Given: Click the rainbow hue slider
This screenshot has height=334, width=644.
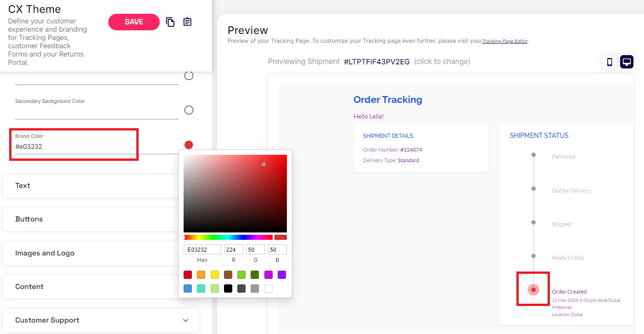Looking at the screenshot, I should click(x=228, y=238).
